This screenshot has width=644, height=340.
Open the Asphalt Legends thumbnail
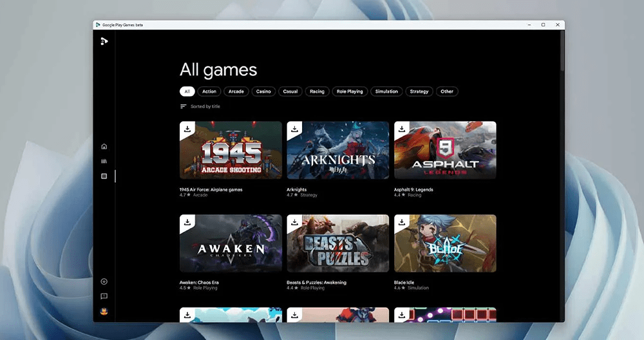445,150
